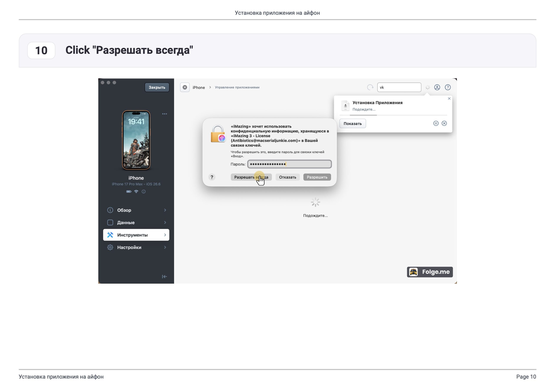
Task: Select the iPhone device thumbnail
Action: 136,140
